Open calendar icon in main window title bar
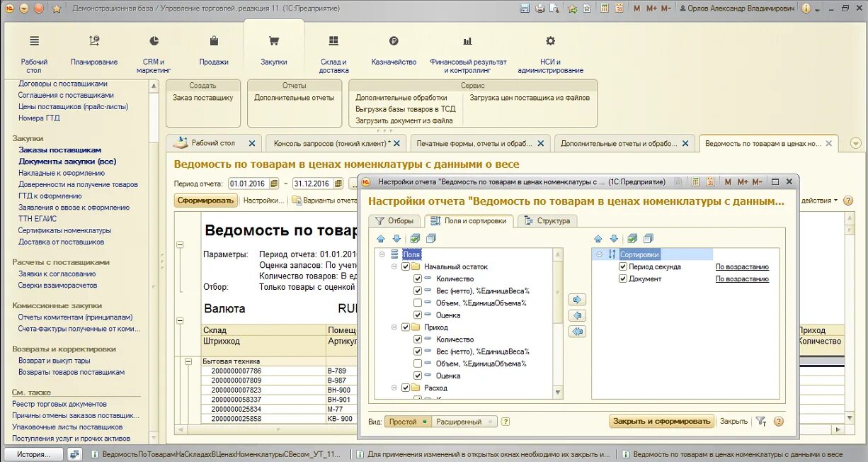868x462 pixels. (x=619, y=9)
